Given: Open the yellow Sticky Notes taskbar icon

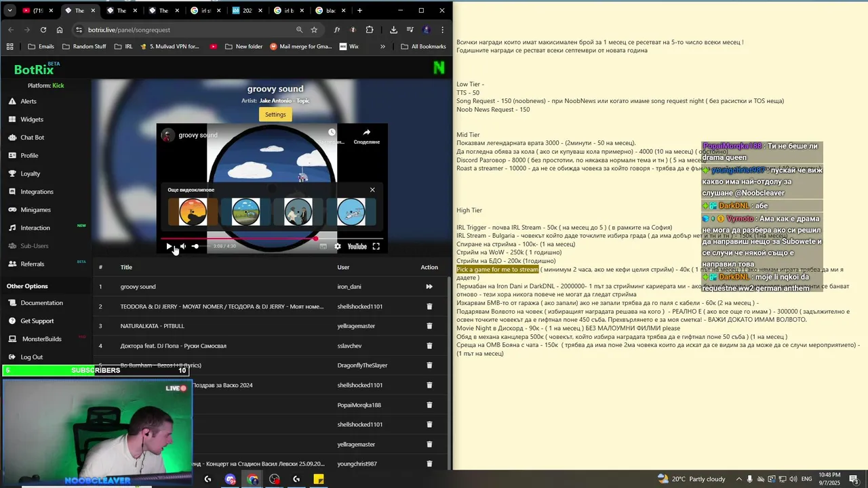Looking at the screenshot, I should point(319,479).
